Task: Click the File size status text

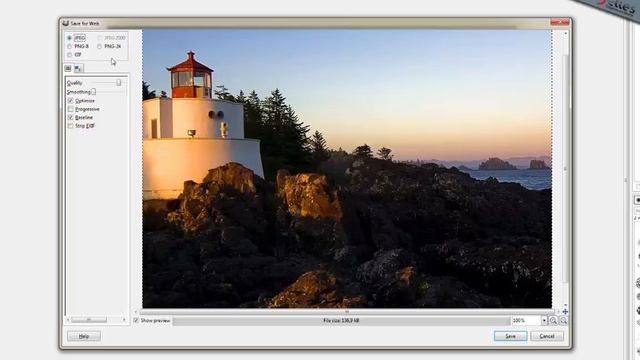Action: 341,321
